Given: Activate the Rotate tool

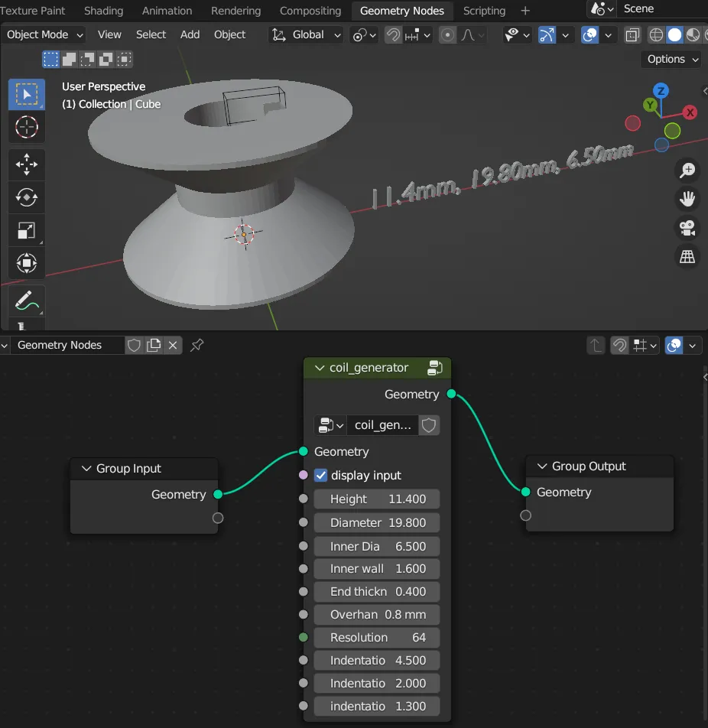Looking at the screenshot, I should coord(27,197).
